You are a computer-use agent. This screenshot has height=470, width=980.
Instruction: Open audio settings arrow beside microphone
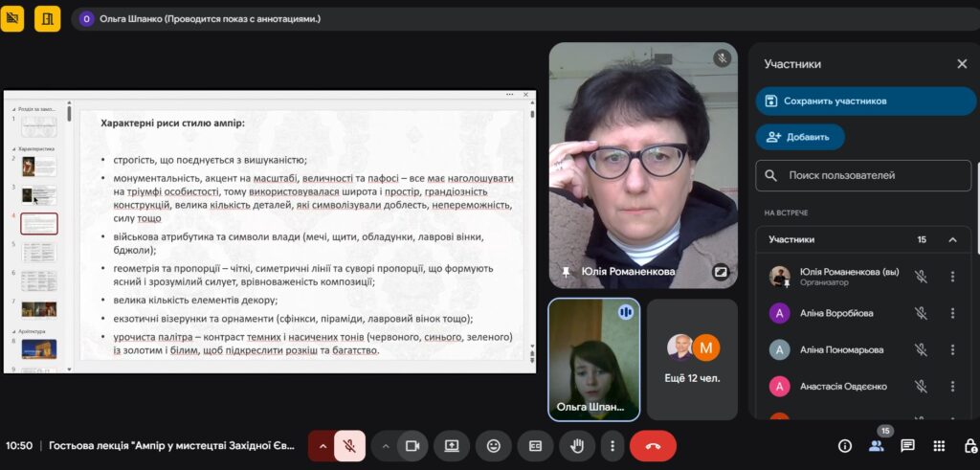click(323, 446)
